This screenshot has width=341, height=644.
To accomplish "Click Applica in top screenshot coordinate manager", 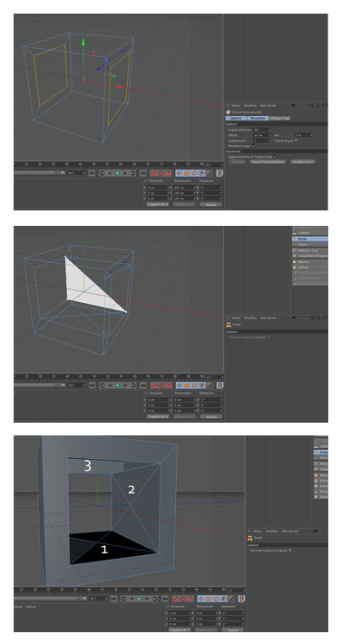I will pyautogui.click(x=210, y=204).
